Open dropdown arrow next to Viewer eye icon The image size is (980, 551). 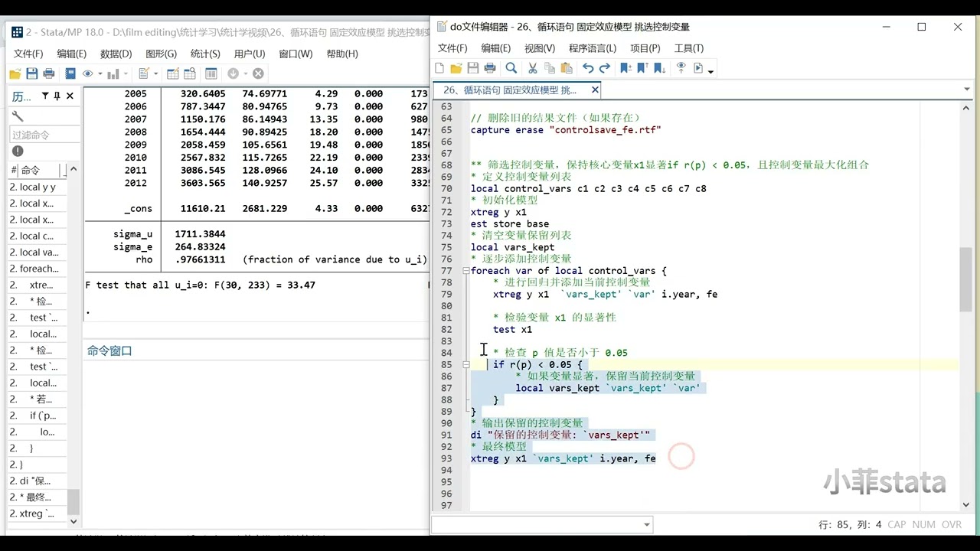100,74
